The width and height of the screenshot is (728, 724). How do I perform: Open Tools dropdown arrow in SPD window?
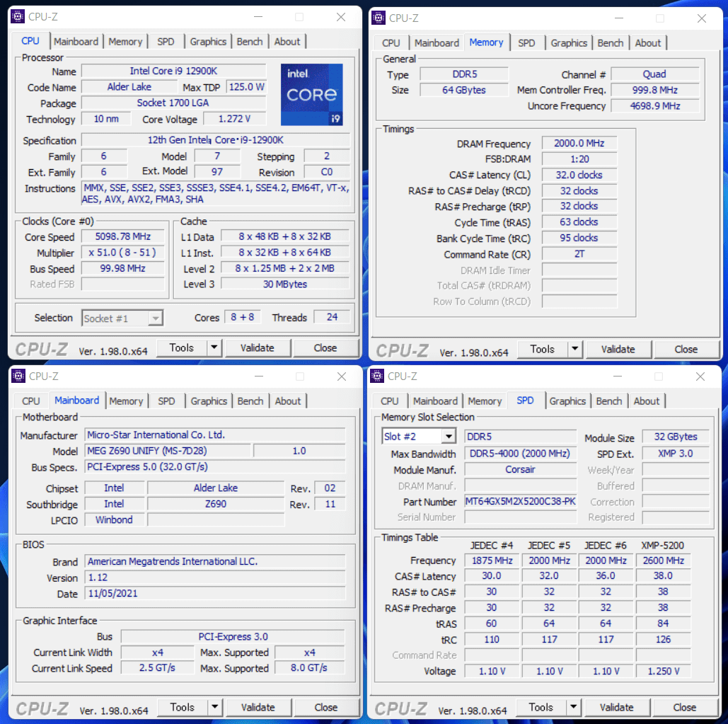(573, 707)
